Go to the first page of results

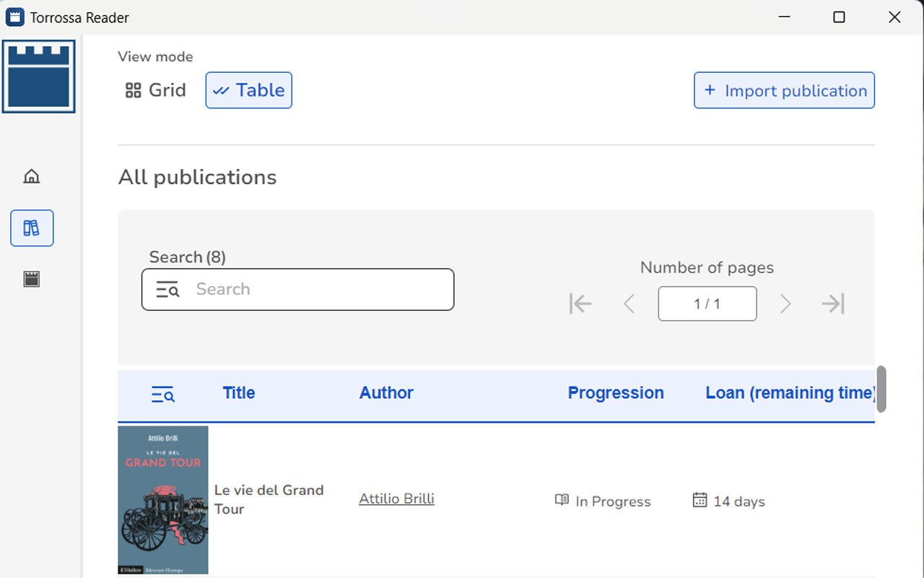pyautogui.click(x=580, y=303)
